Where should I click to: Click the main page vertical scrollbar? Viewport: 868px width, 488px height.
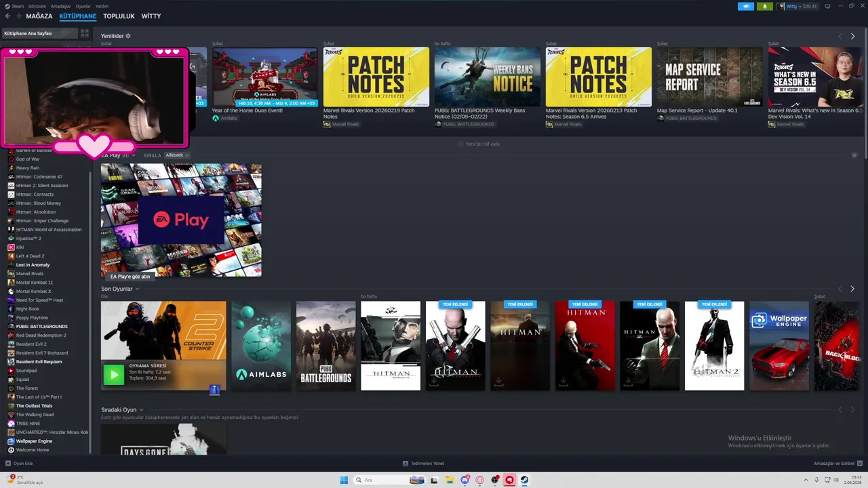point(865,95)
